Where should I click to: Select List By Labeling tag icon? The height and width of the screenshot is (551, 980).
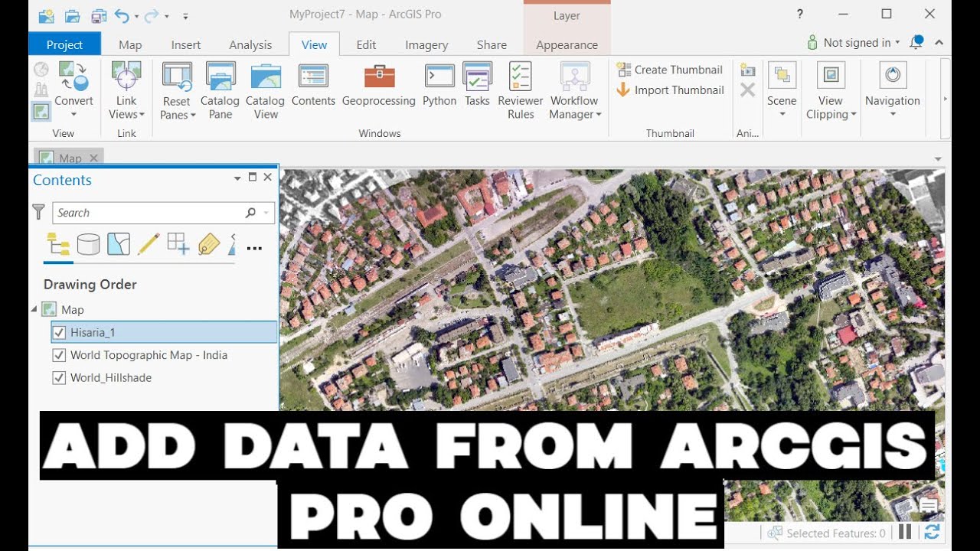click(208, 245)
